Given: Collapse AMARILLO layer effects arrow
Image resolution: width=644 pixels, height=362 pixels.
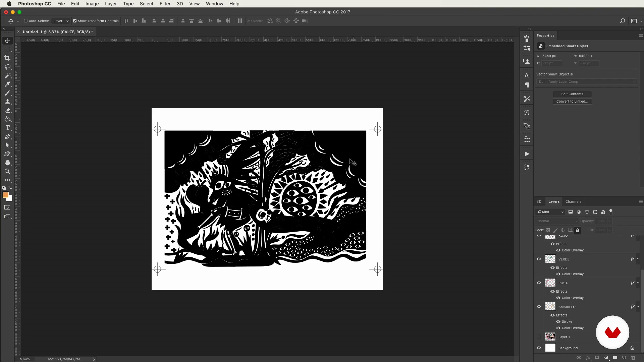Looking at the screenshot, I should (x=638, y=307).
